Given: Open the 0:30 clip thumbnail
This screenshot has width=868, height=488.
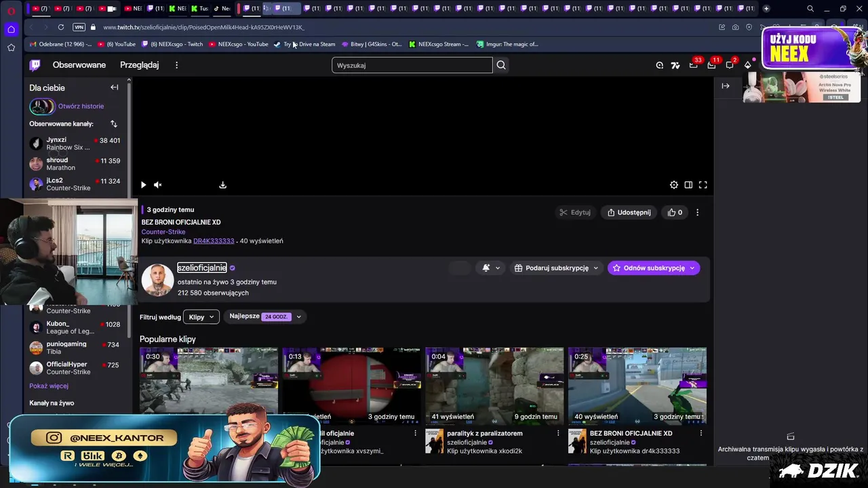Looking at the screenshot, I should click(209, 386).
